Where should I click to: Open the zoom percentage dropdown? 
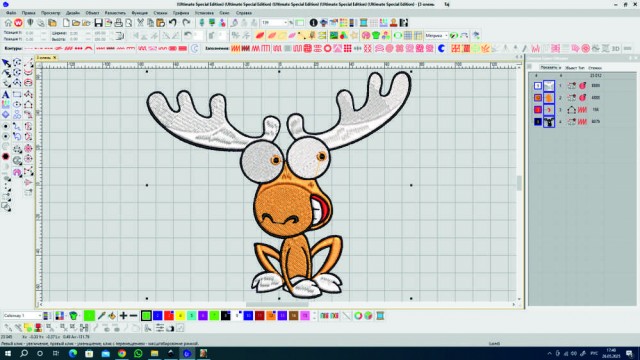(285, 23)
